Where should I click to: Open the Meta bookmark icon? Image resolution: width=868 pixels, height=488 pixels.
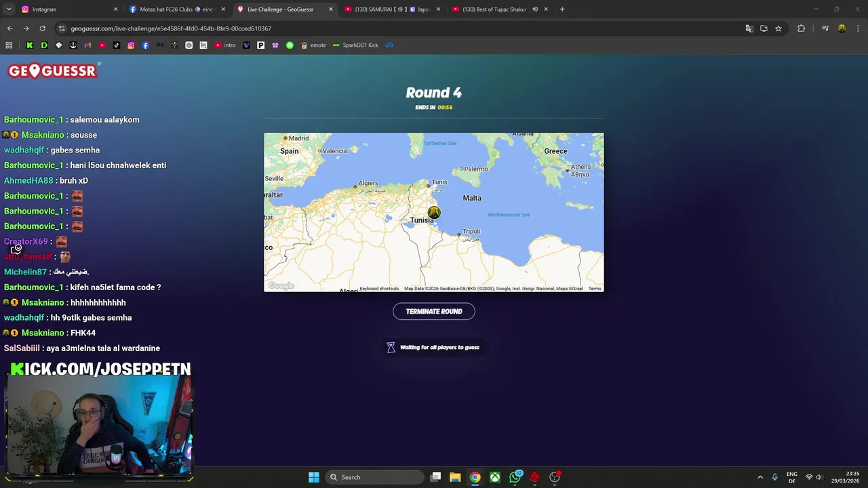(x=389, y=45)
